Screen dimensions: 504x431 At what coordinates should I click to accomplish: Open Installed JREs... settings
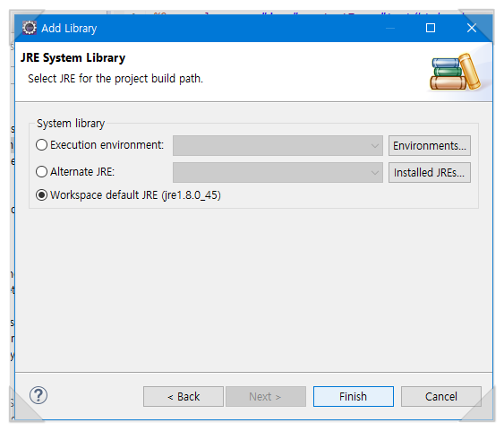(430, 172)
